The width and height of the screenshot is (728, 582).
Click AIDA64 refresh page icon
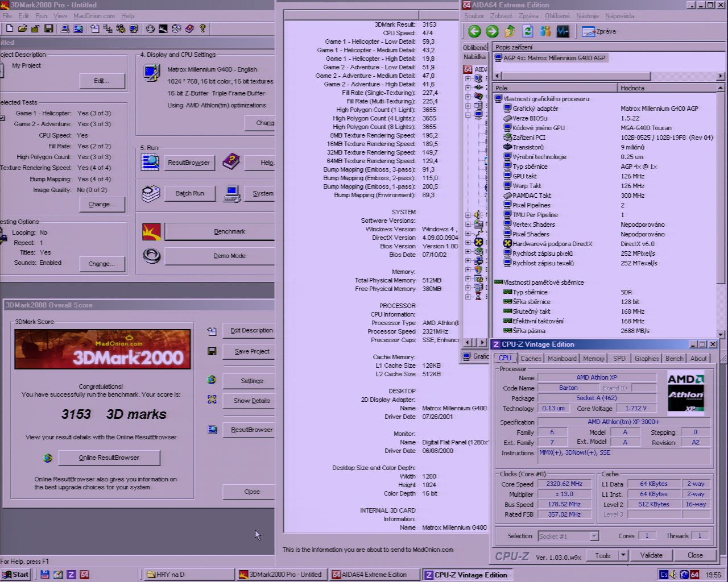[528, 32]
